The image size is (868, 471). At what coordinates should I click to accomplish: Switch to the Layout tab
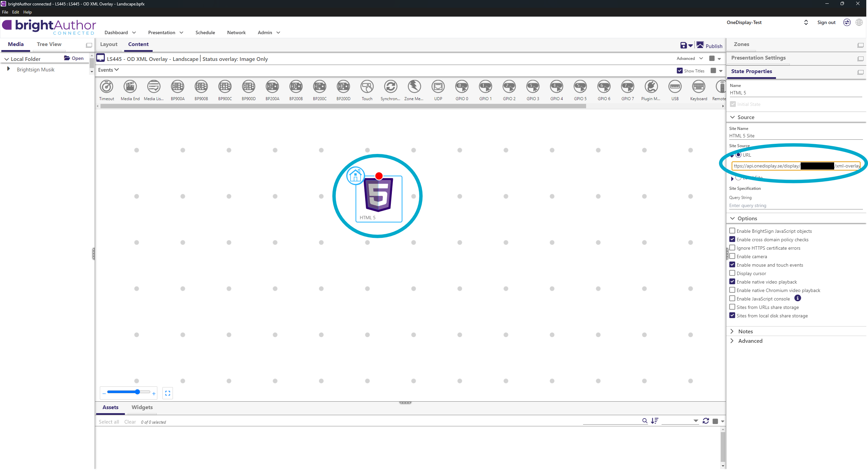point(109,44)
